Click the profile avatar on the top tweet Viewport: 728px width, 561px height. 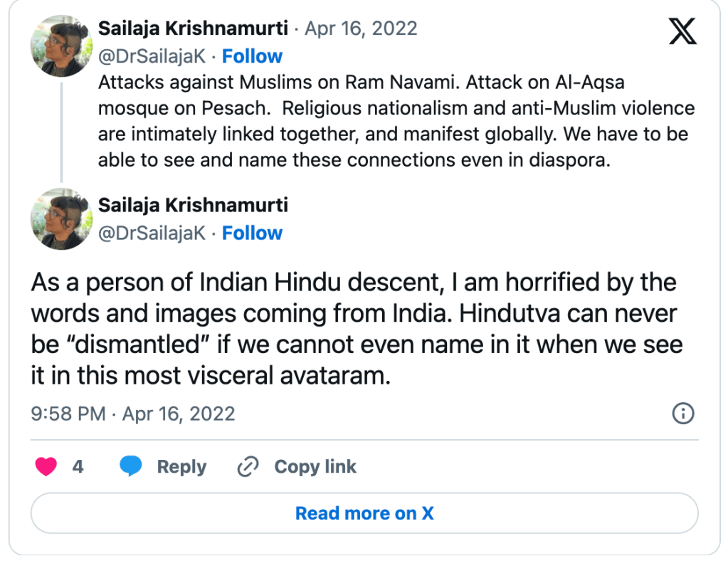pos(62,44)
